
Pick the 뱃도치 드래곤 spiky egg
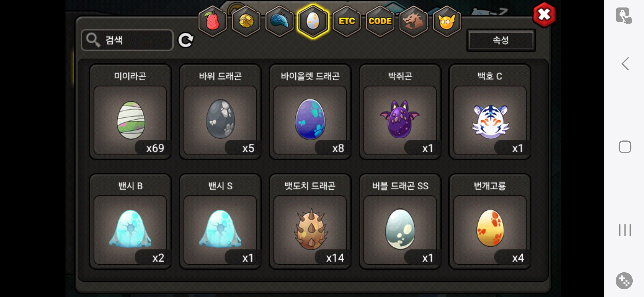pyautogui.click(x=310, y=221)
